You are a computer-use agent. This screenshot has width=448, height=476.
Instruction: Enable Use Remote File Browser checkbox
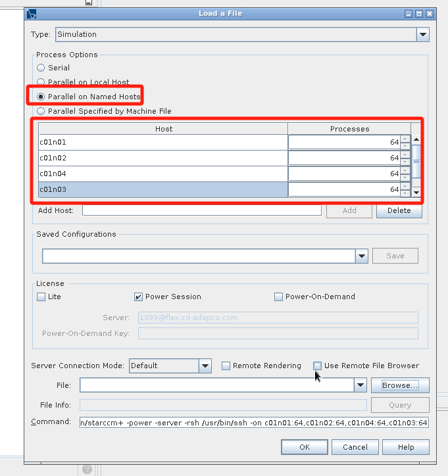[317, 366]
